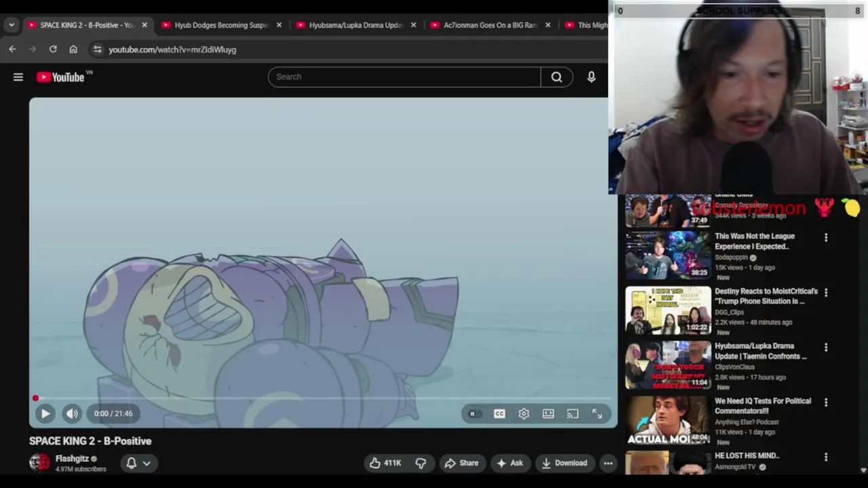
Task: Toggle closed captions
Action: click(499, 413)
